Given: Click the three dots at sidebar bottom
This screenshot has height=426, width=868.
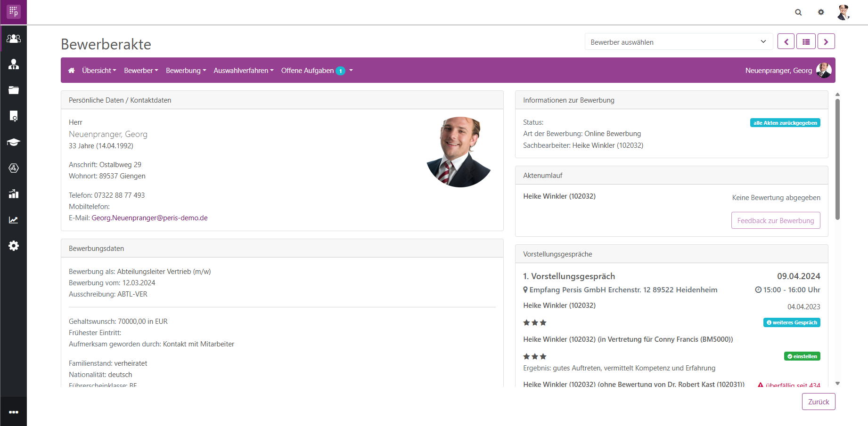Looking at the screenshot, I should pos(14,412).
